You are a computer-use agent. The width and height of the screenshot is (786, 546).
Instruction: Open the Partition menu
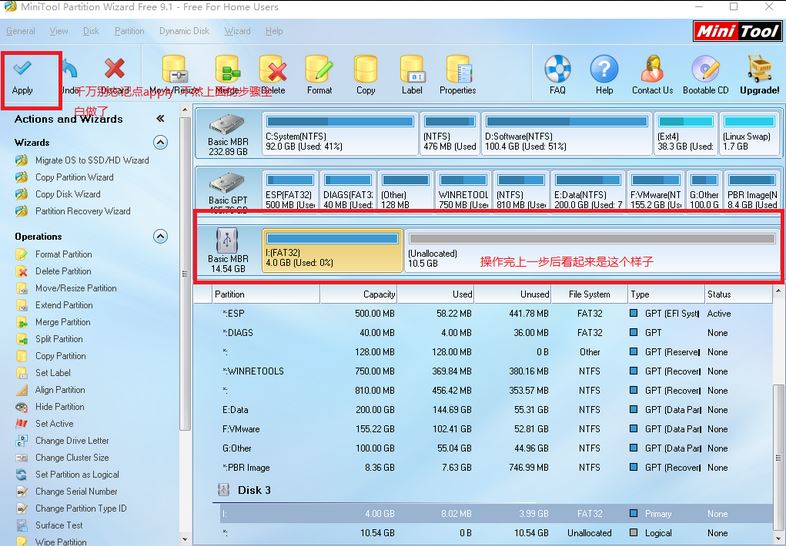[129, 31]
